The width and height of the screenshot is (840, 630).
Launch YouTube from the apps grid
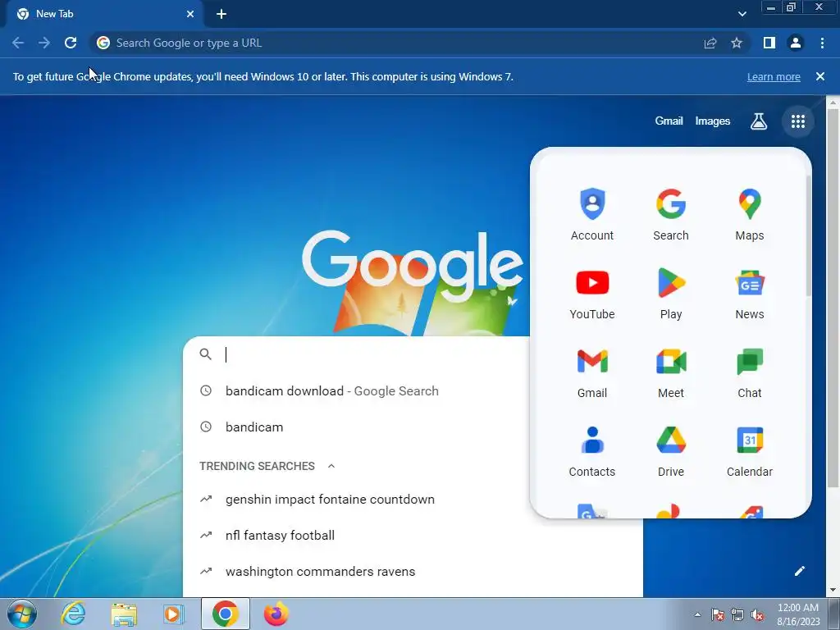(x=592, y=294)
